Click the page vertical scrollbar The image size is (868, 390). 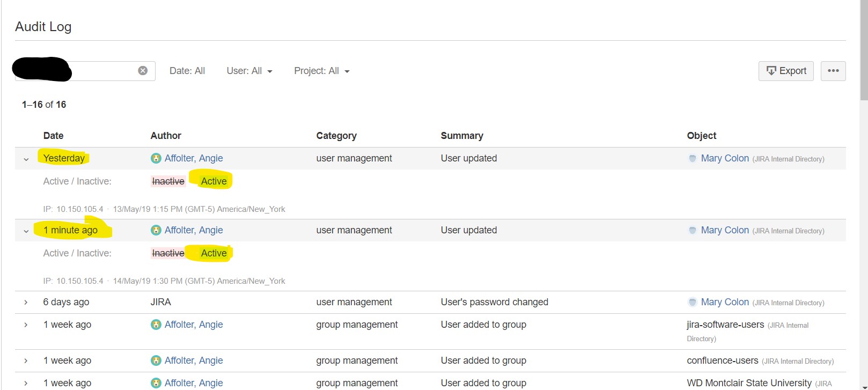864,195
